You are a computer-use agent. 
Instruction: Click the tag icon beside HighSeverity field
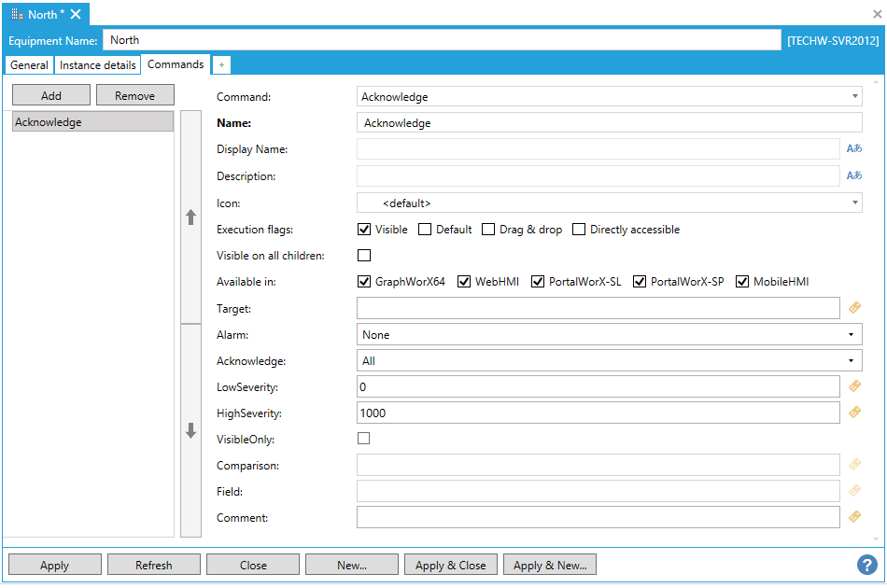click(853, 413)
